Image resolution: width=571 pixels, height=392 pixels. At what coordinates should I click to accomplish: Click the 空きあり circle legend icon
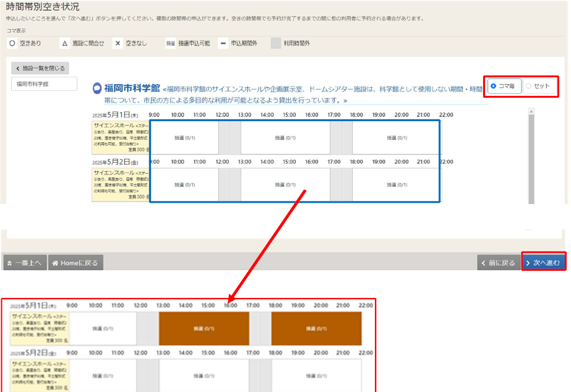click(x=12, y=43)
